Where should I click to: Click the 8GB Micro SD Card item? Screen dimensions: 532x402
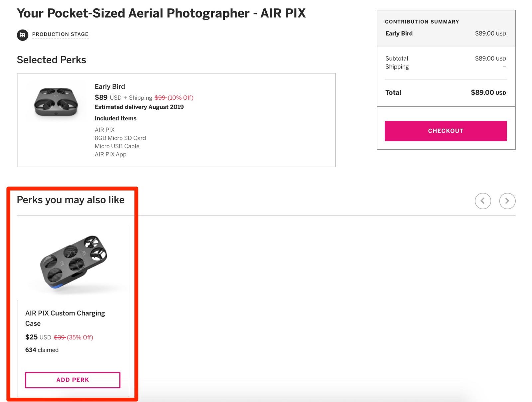point(120,138)
